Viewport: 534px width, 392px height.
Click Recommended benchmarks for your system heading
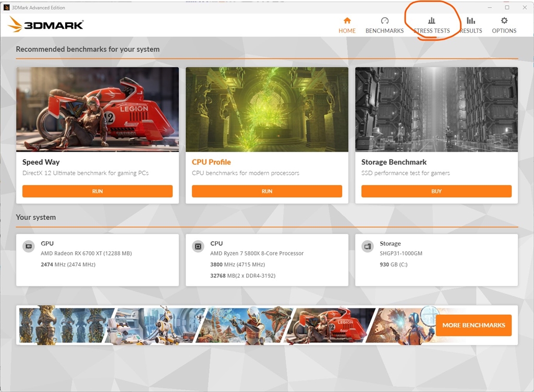coord(88,49)
